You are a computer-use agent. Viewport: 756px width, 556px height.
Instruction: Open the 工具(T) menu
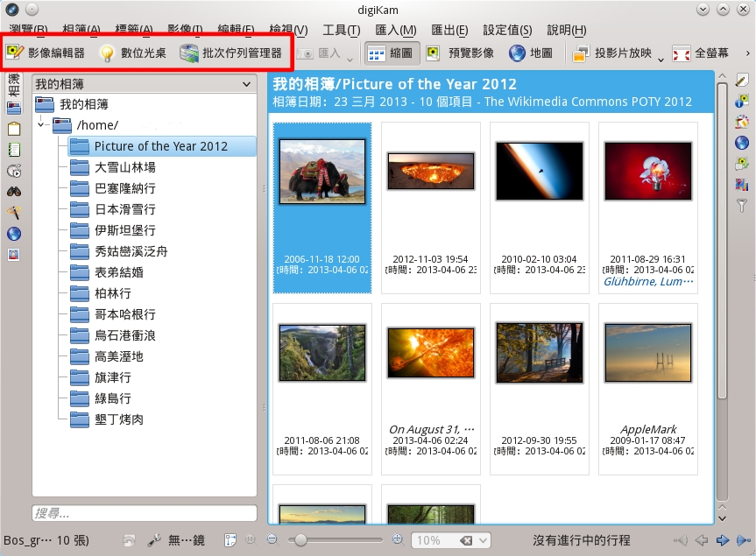(x=342, y=31)
